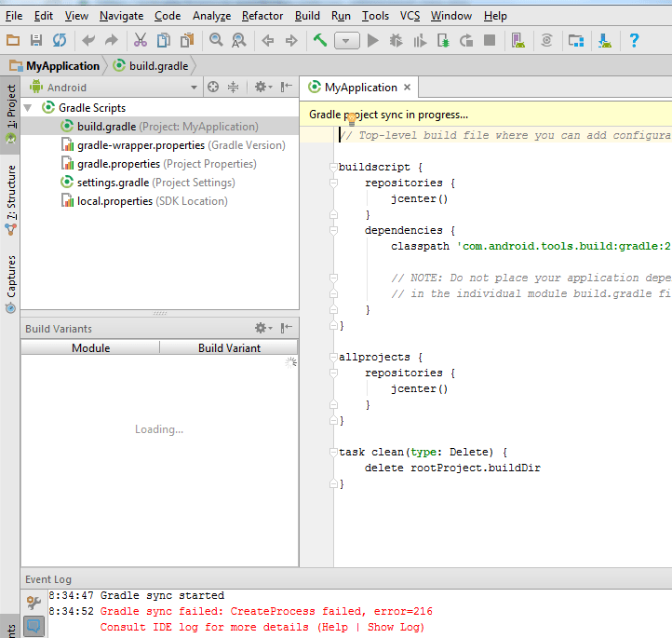
Task: Open the Refactor menu
Action: click(x=262, y=16)
